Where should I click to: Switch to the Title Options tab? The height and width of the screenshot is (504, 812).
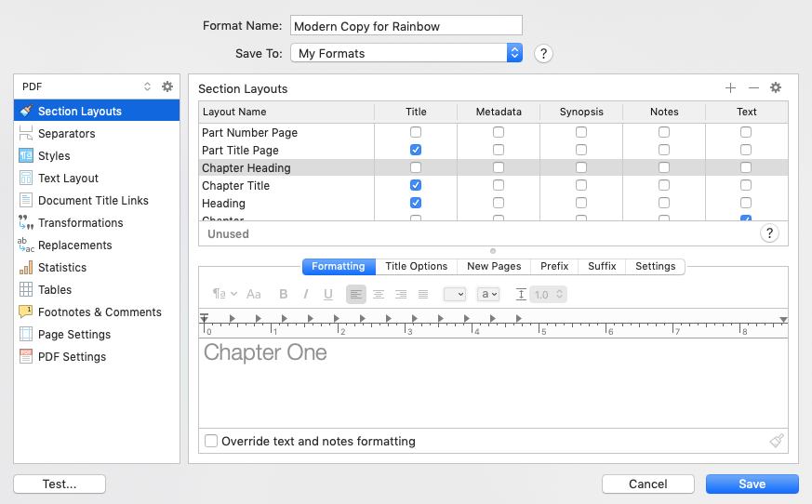point(416,266)
